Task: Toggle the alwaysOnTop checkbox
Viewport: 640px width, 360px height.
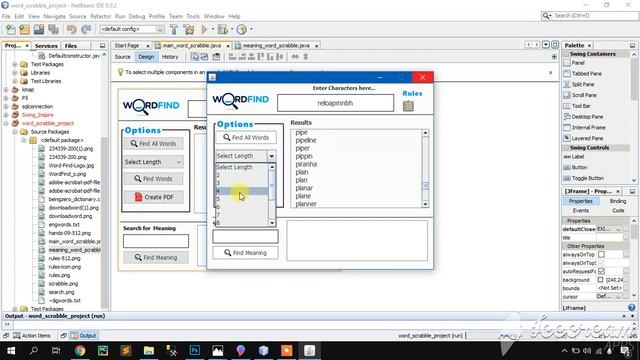Action: click(x=601, y=254)
